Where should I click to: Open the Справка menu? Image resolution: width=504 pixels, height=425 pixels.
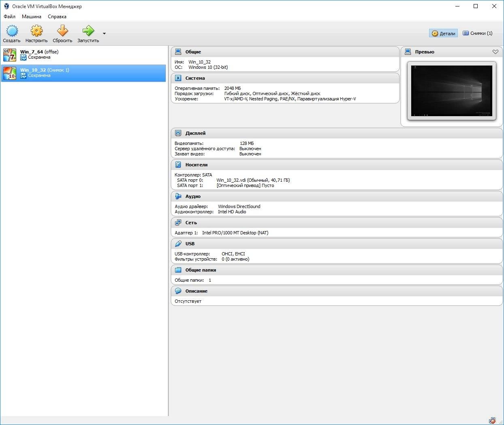coord(57,17)
